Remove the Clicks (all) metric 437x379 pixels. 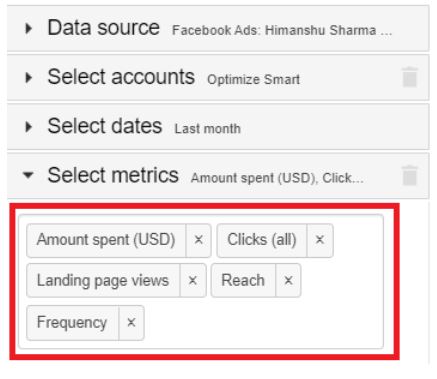pos(320,240)
